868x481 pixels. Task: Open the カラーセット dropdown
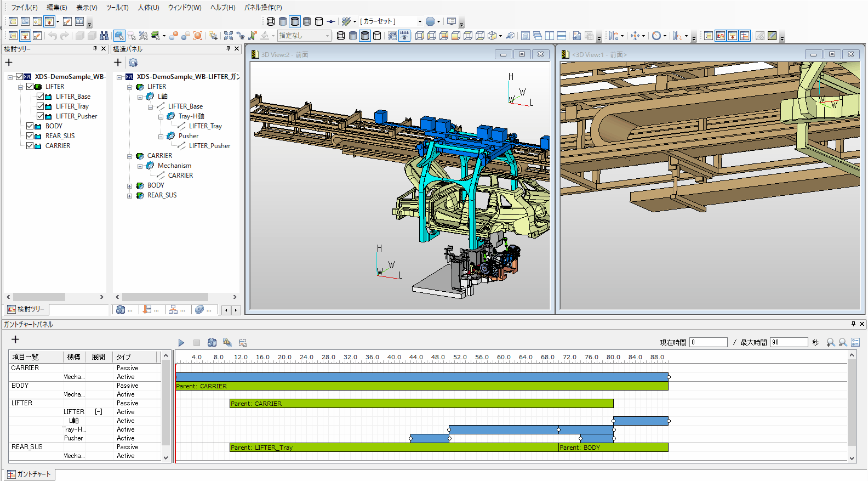click(x=420, y=21)
